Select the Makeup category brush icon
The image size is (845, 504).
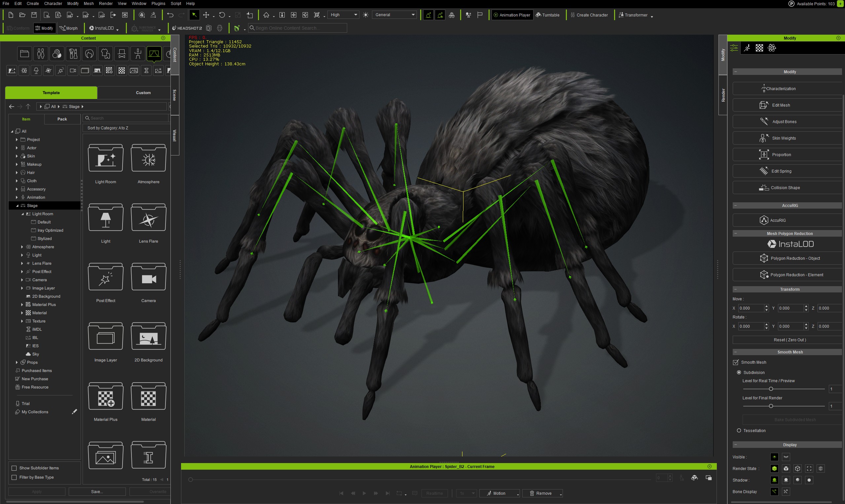pyautogui.click(x=73, y=53)
